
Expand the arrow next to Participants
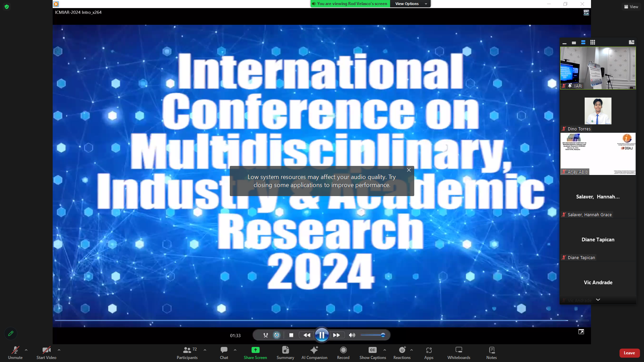click(205, 350)
